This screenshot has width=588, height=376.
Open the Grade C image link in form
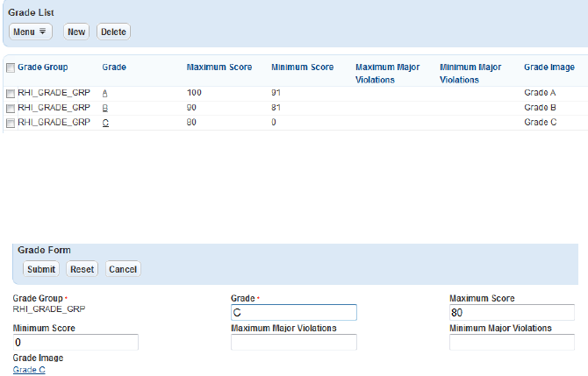tap(29, 370)
